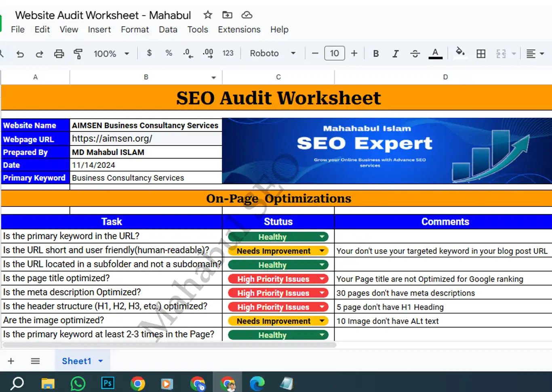Image resolution: width=552 pixels, height=392 pixels.
Task: Open Healthy status dropdown for subfolder row
Action: click(322, 265)
